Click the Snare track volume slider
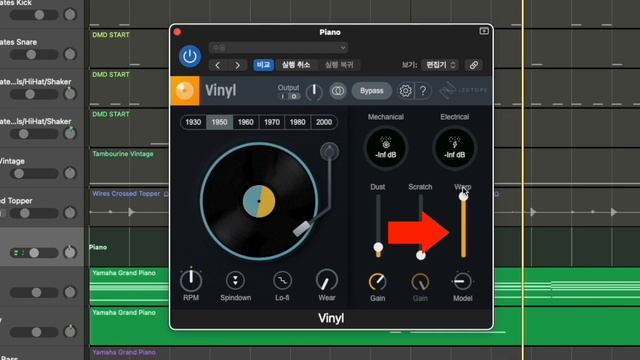640x360 pixels. pos(34,54)
